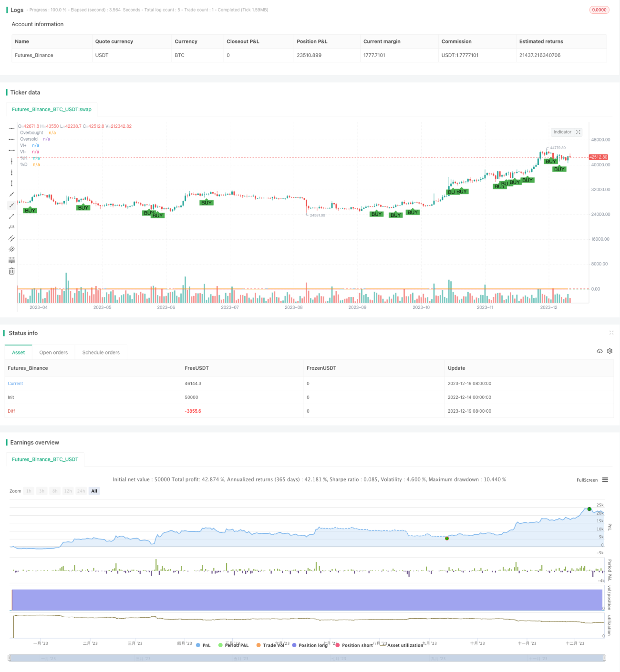Switch to the Schedule orders tab
Screen dimensions: 620x672
tap(101, 353)
